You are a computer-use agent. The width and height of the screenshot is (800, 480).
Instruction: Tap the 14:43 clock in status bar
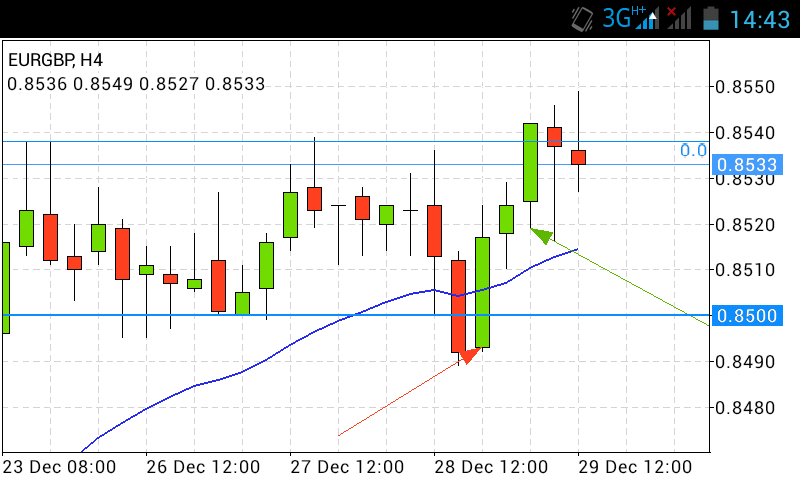point(760,19)
